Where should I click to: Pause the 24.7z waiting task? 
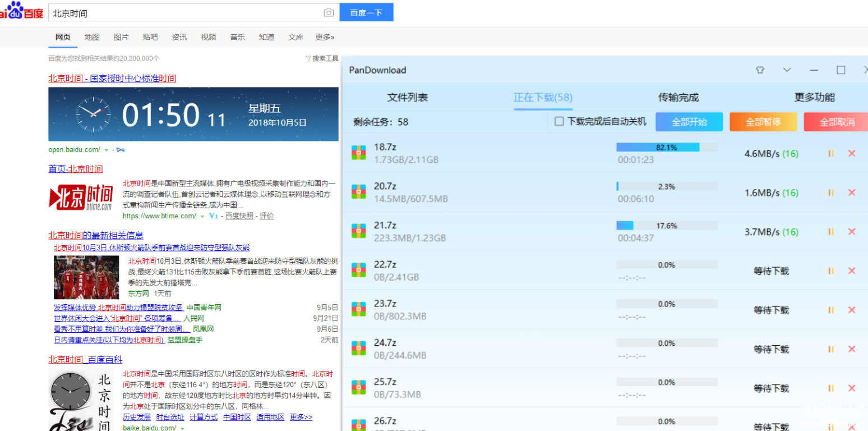coord(830,349)
